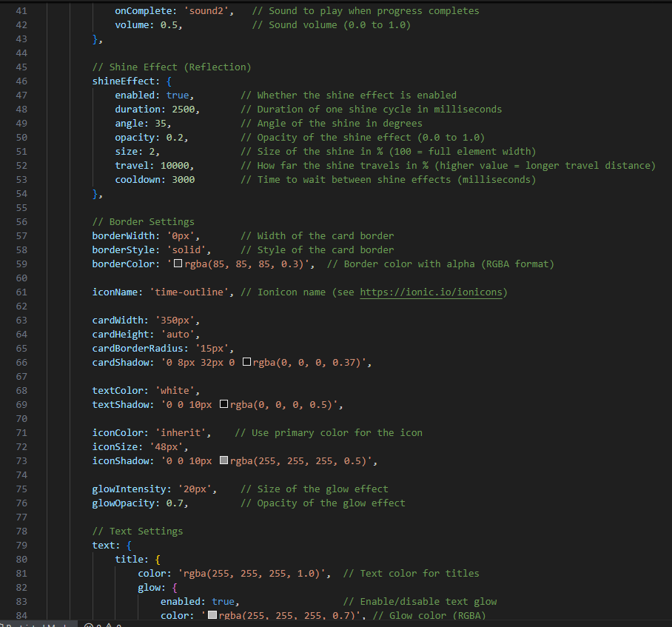Open the ionic.io/ionicons link
The width and height of the screenshot is (672, 627).
(x=432, y=292)
